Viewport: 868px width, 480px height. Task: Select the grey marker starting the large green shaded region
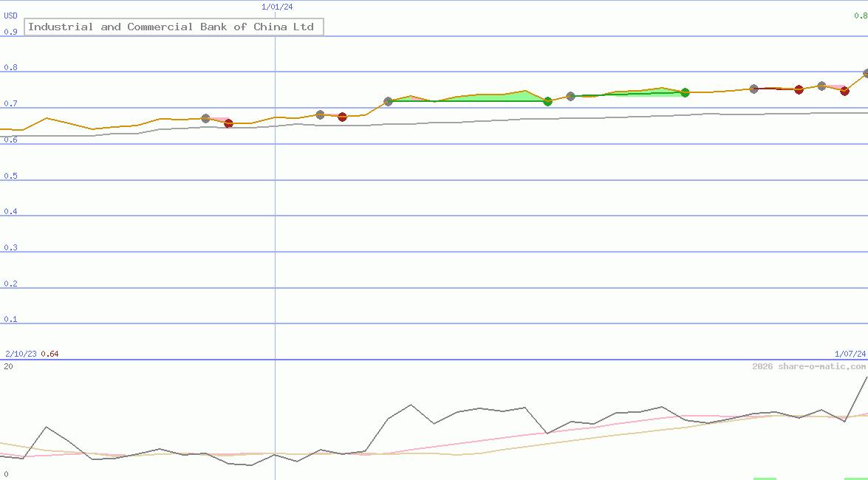click(388, 101)
